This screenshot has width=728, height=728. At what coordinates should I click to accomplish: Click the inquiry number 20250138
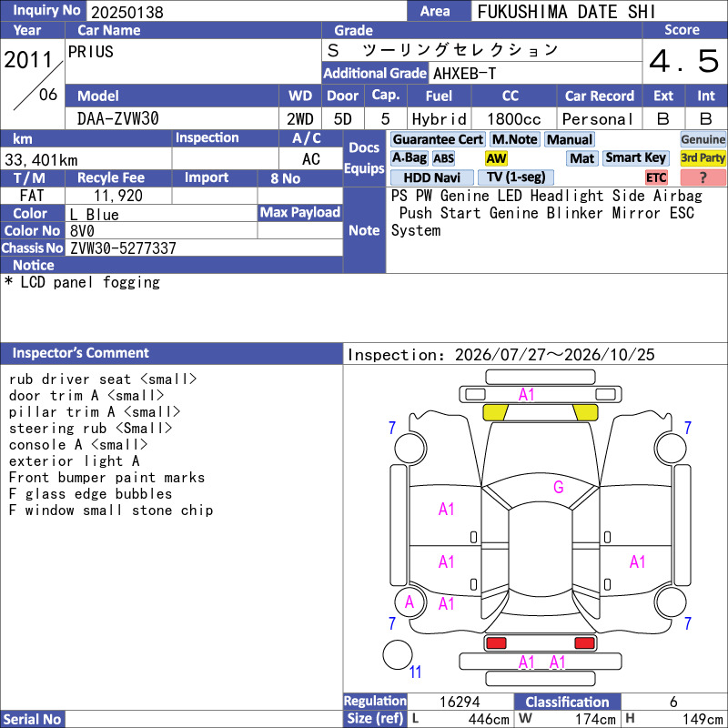[x=127, y=13]
